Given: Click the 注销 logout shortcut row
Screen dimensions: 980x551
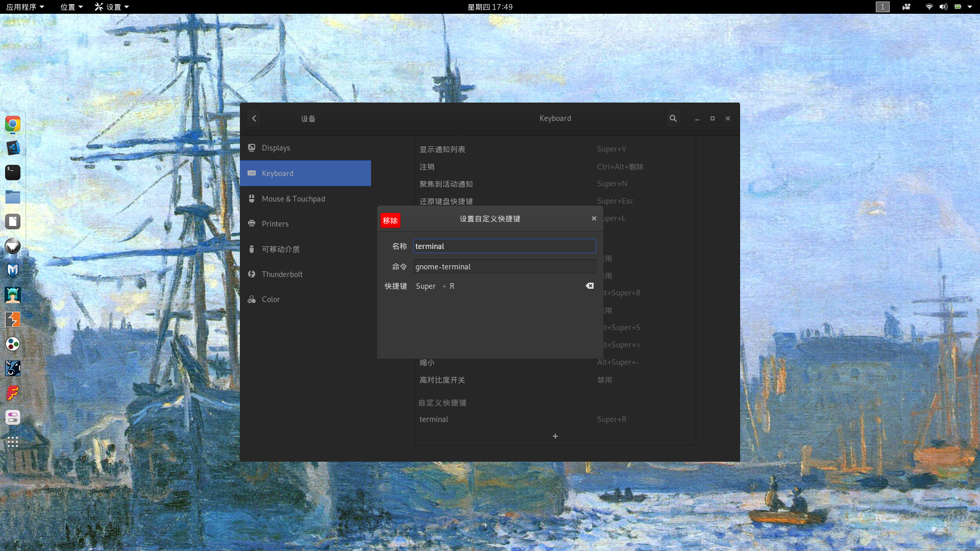Looking at the screenshot, I should pos(555,166).
